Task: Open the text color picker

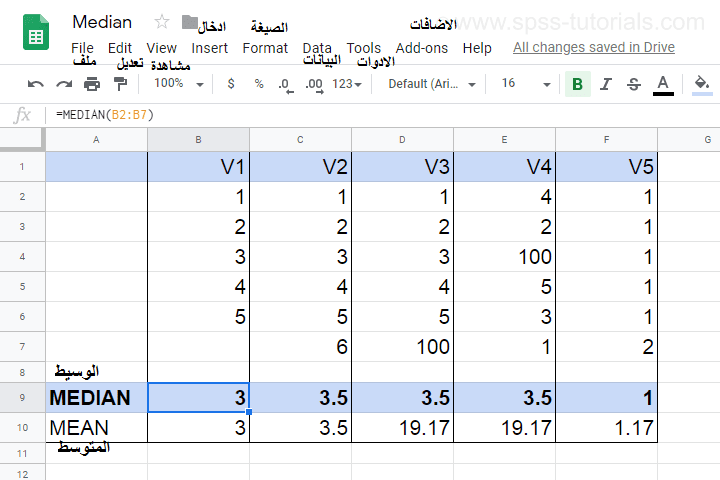Action: pyautogui.click(x=662, y=84)
